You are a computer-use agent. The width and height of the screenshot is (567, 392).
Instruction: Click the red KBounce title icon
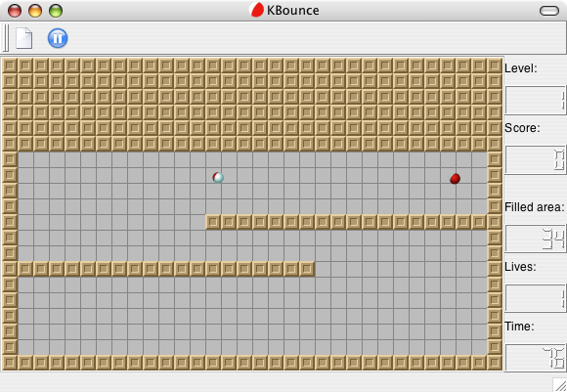(257, 10)
